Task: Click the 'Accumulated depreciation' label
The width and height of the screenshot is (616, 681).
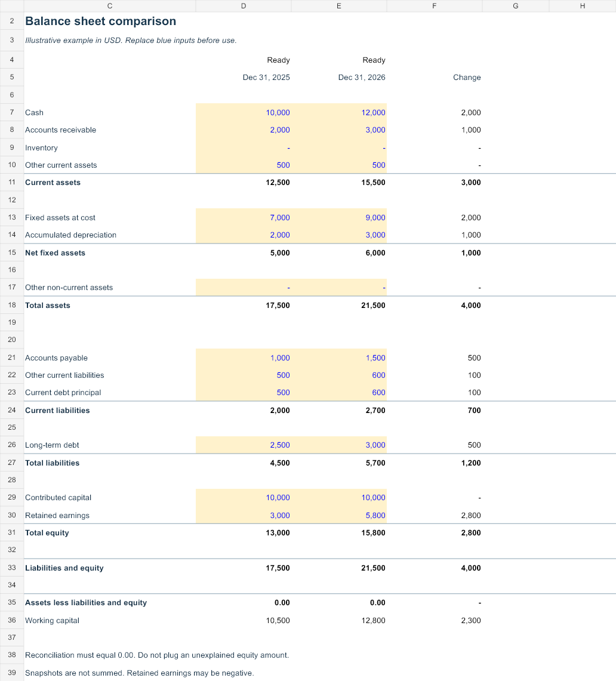Action: (x=71, y=235)
